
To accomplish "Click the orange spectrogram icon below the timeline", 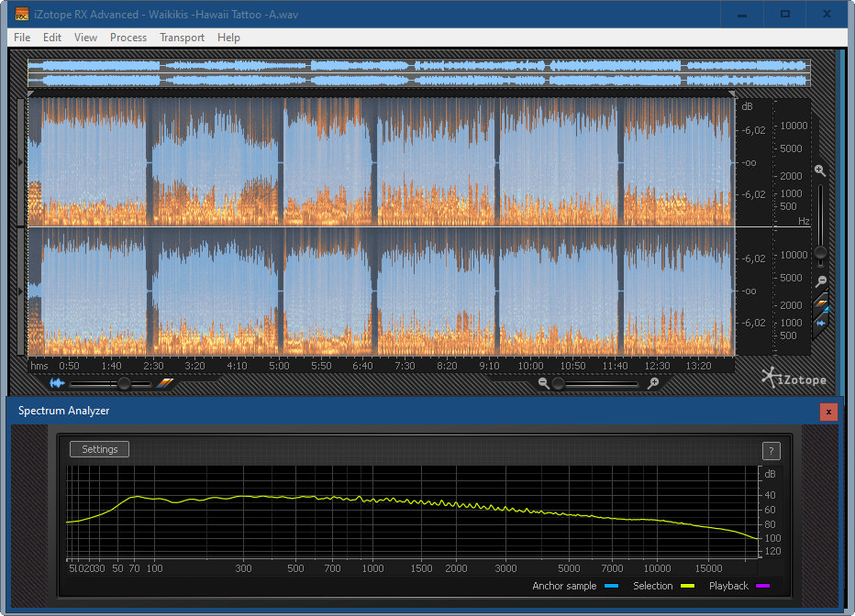I will point(164,383).
